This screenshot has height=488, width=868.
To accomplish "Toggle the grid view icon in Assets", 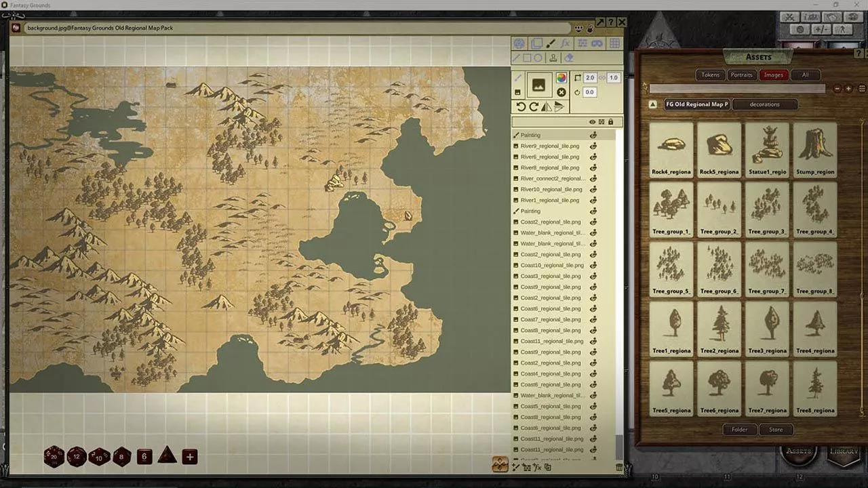I will [862, 88].
